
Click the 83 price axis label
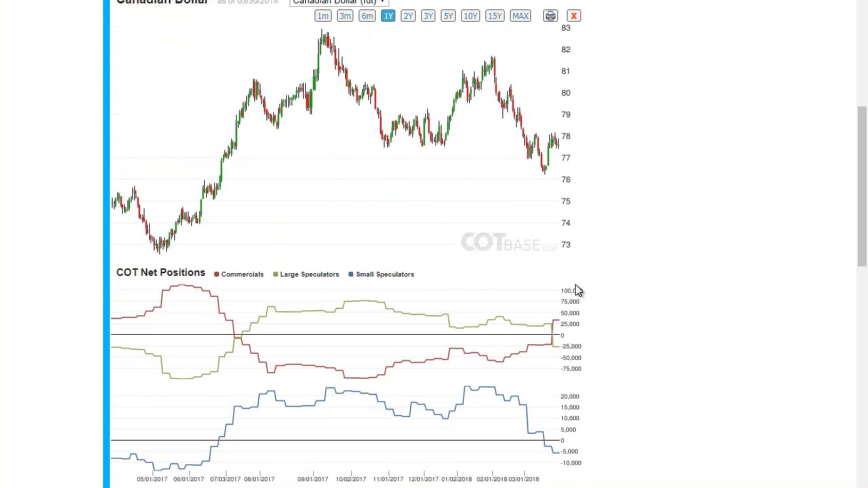(x=566, y=28)
